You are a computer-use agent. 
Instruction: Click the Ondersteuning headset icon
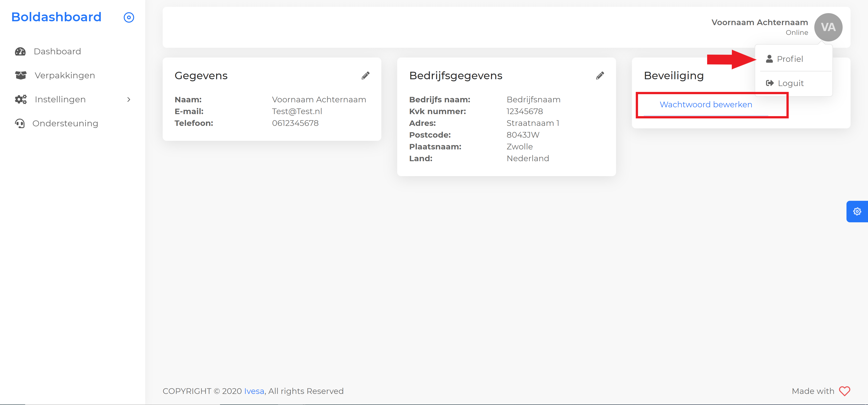(x=20, y=124)
